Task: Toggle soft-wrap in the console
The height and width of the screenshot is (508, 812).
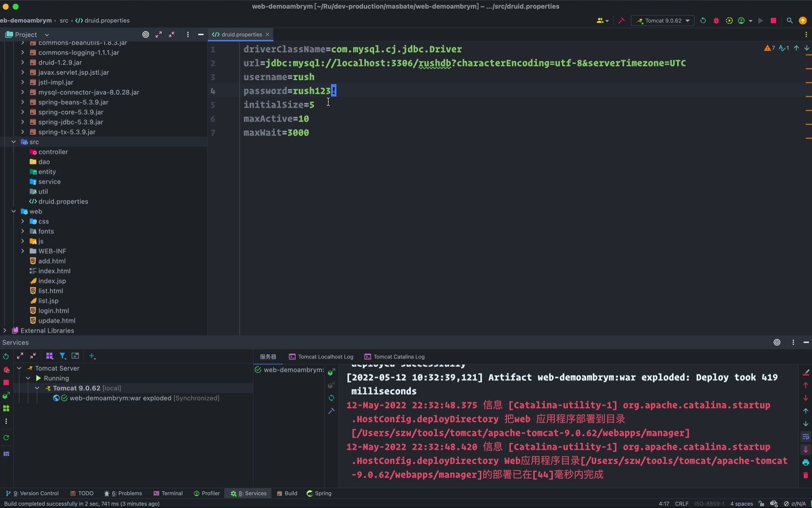Action: [805, 437]
